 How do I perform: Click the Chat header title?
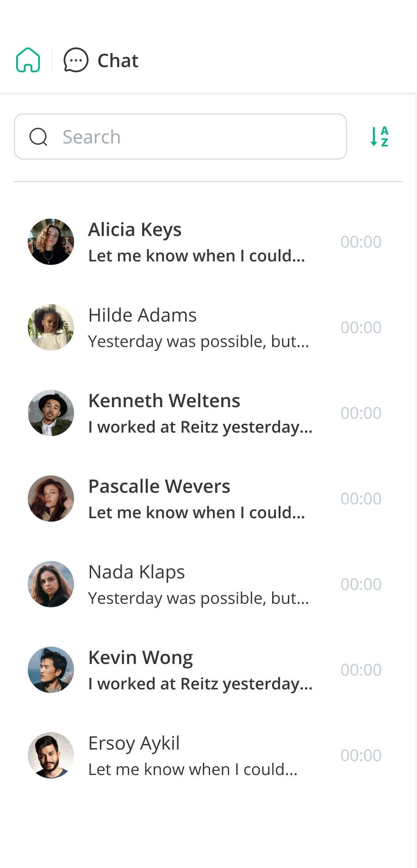(118, 61)
